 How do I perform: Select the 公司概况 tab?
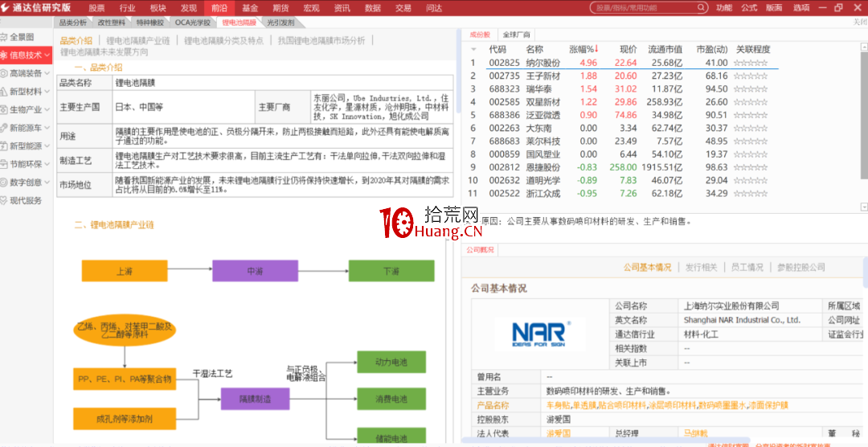[480, 250]
